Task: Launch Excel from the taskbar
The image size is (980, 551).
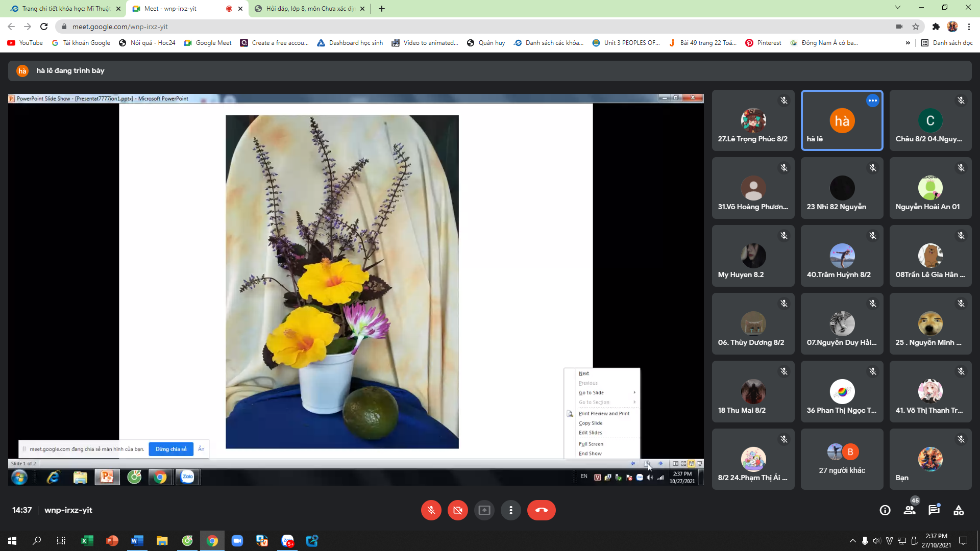Action: [x=87, y=541]
